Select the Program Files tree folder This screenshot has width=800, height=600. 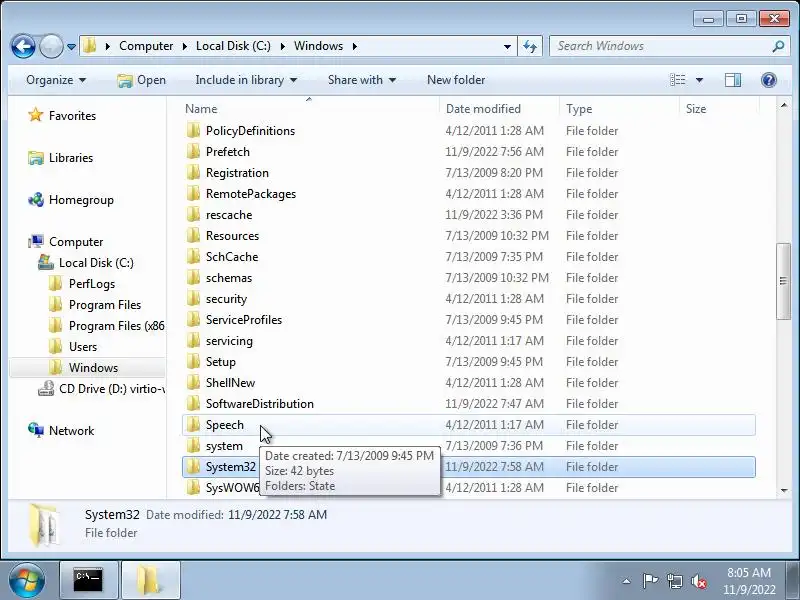click(x=95, y=305)
